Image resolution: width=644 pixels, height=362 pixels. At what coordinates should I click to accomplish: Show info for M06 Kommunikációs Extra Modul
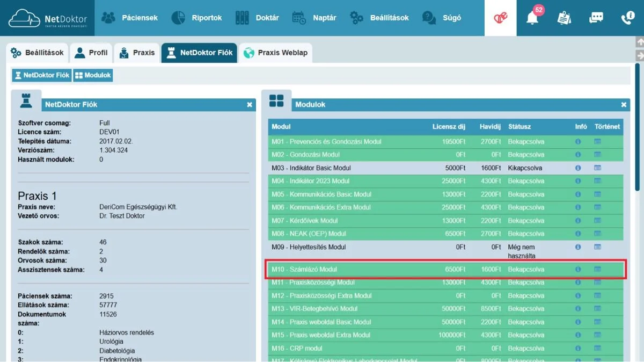(578, 207)
